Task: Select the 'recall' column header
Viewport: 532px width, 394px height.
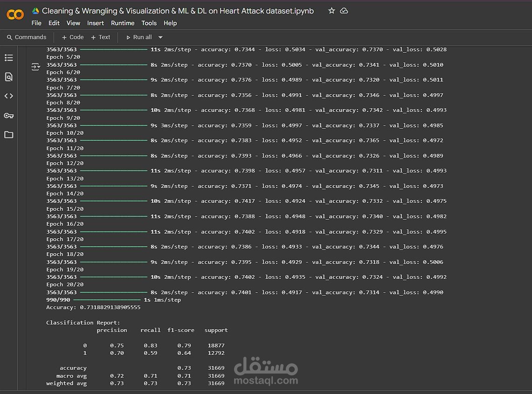Action: click(150, 330)
